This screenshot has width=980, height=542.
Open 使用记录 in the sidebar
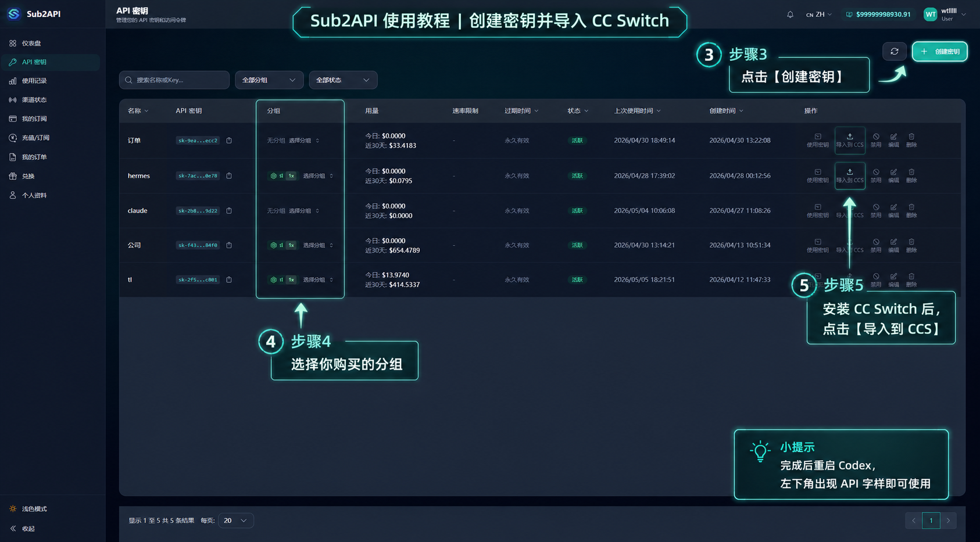tap(51, 81)
